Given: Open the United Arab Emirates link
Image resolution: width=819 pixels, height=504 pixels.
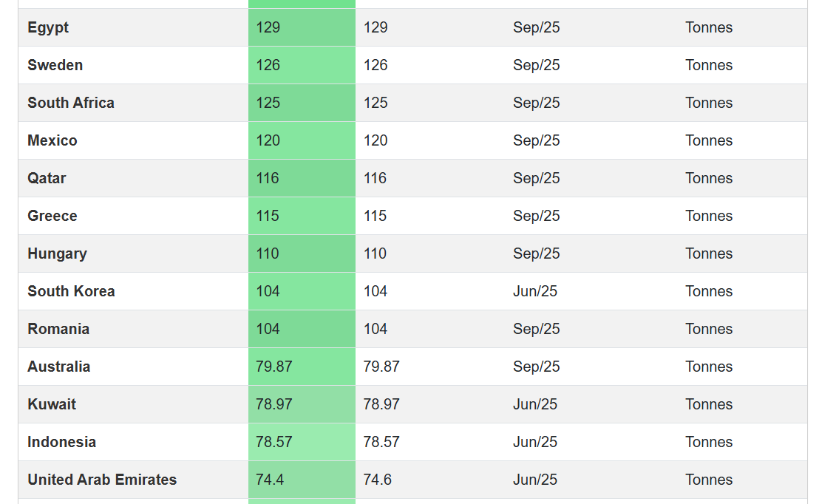Looking at the screenshot, I should pyautogui.click(x=102, y=480).
